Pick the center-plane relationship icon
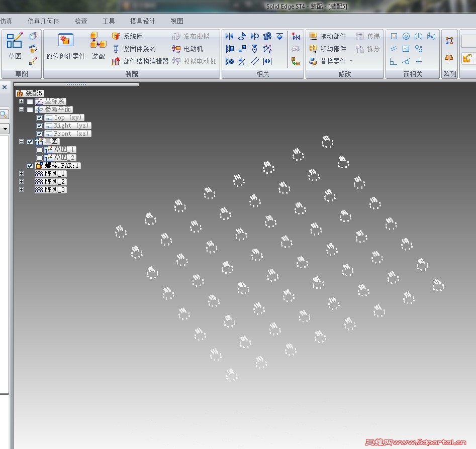The width and height of the screenshot is (476, 449). tap(267, 61)
